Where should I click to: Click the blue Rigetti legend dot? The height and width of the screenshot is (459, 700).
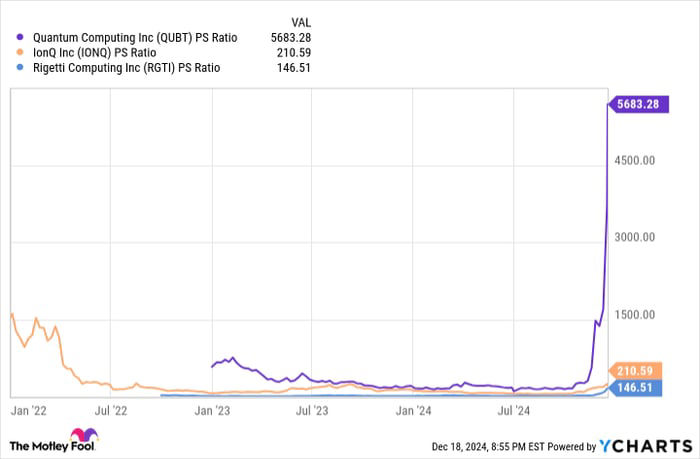22,68
